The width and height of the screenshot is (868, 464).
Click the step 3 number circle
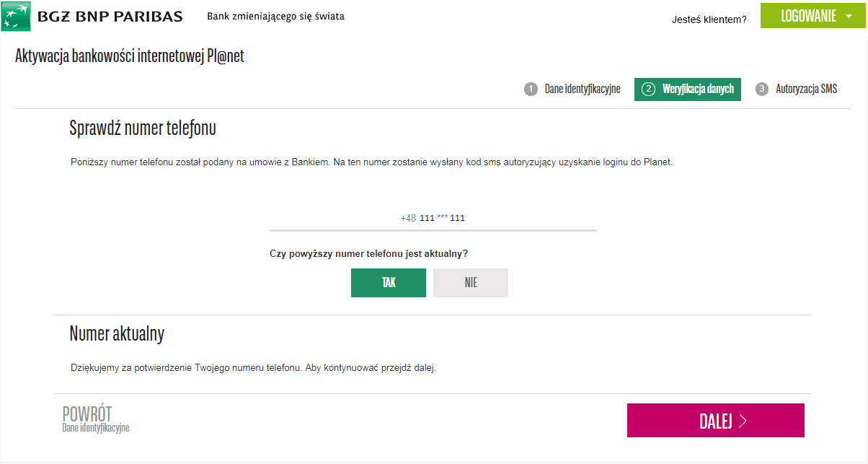(762, 89)
